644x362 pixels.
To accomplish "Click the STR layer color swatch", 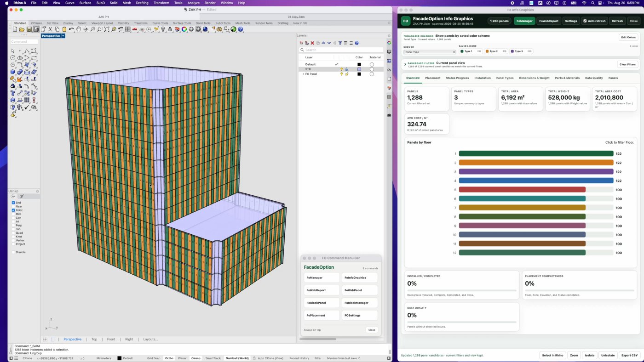I will (359, 69).
